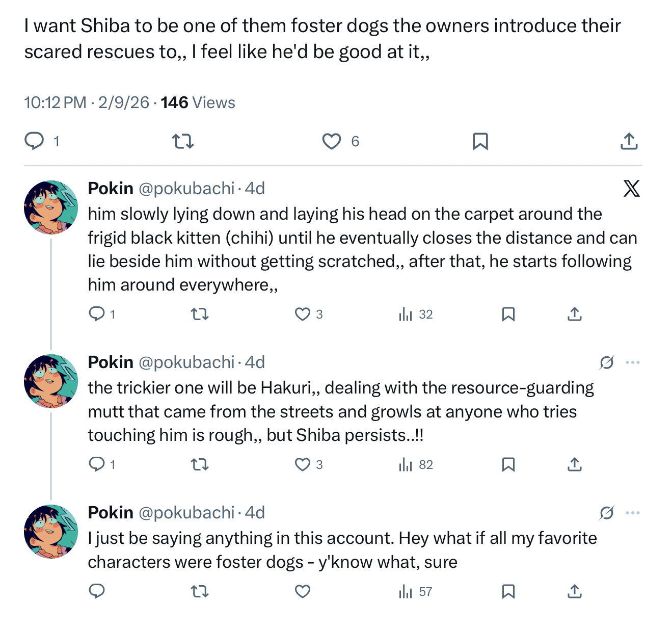Open more options on the last reply
This screenshot has width=672, height=629.
pos(632,513)
